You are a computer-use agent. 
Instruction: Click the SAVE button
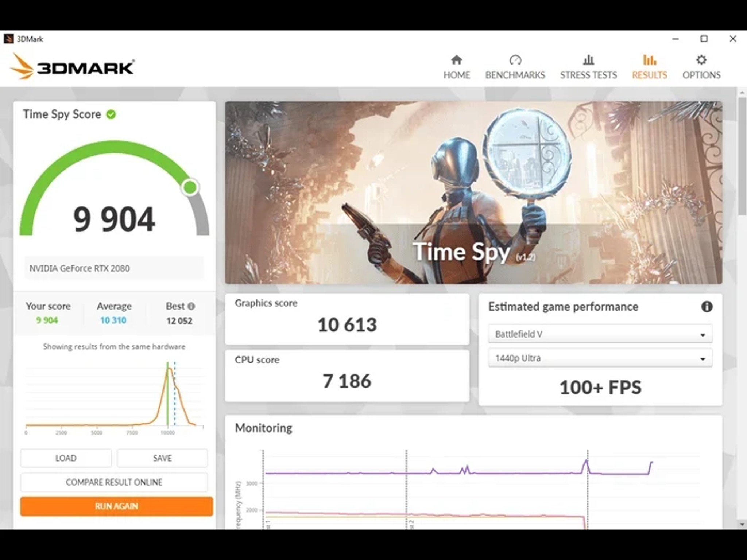[x=162, y=458]
